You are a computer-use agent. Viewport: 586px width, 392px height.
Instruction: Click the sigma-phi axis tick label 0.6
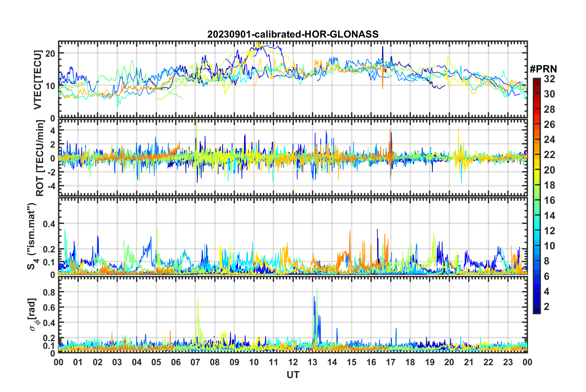[x=49, y=308]
